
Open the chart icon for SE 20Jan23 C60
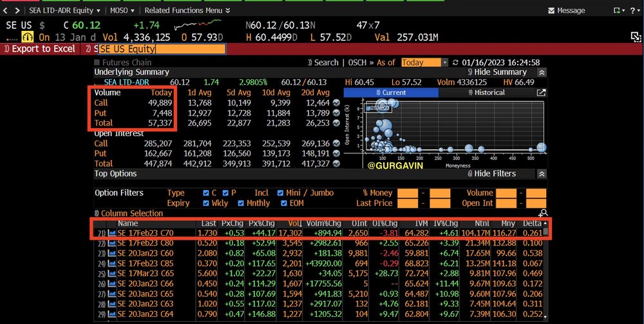pos(113,253)
